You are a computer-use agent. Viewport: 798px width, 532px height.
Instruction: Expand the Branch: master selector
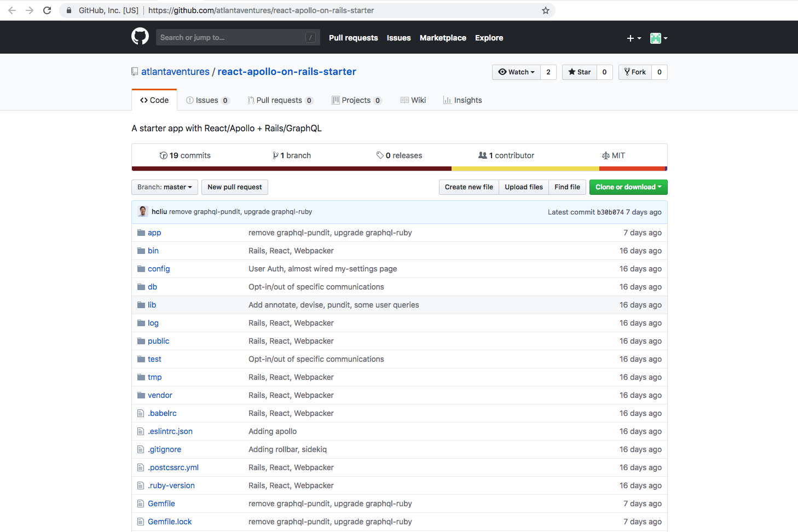click(x=164, y=187)
